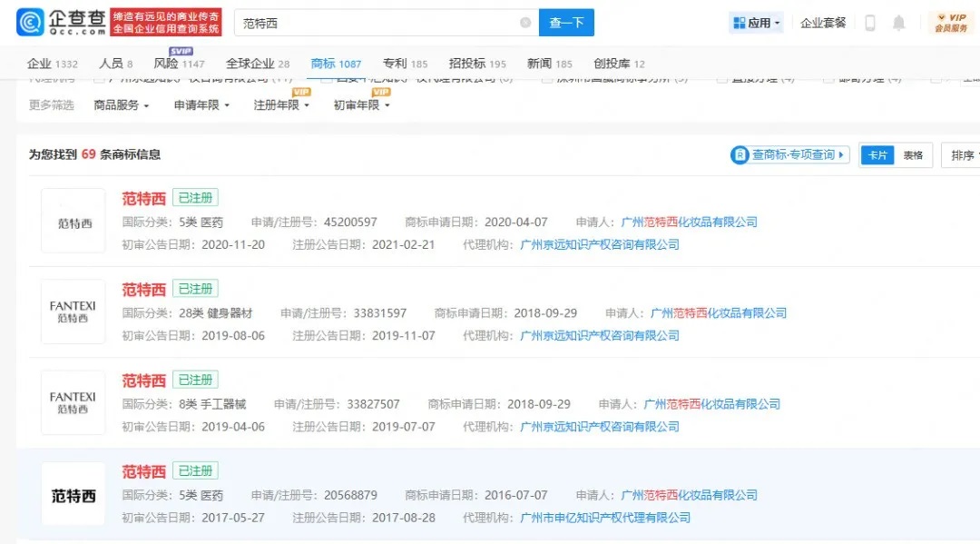Switch to 招投标 tab

click(x=477, y=64)
